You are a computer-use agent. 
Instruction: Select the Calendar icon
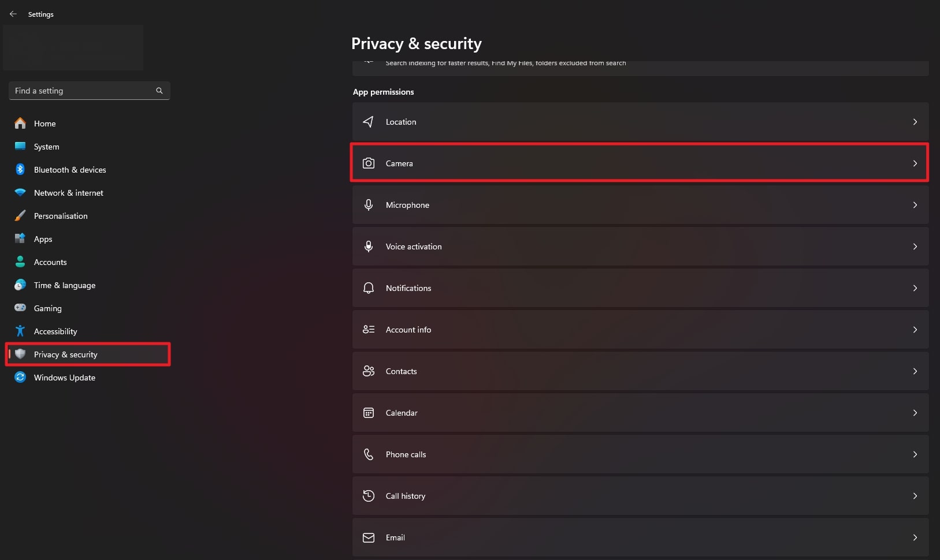click(x=369, y=413)
